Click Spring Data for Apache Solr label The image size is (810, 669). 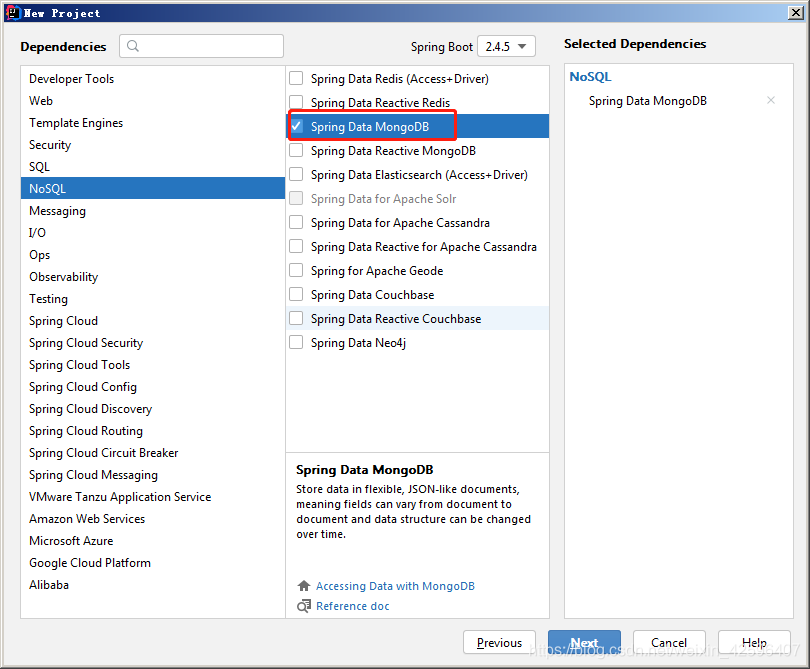pyautogui.click(x=383, y=199)
